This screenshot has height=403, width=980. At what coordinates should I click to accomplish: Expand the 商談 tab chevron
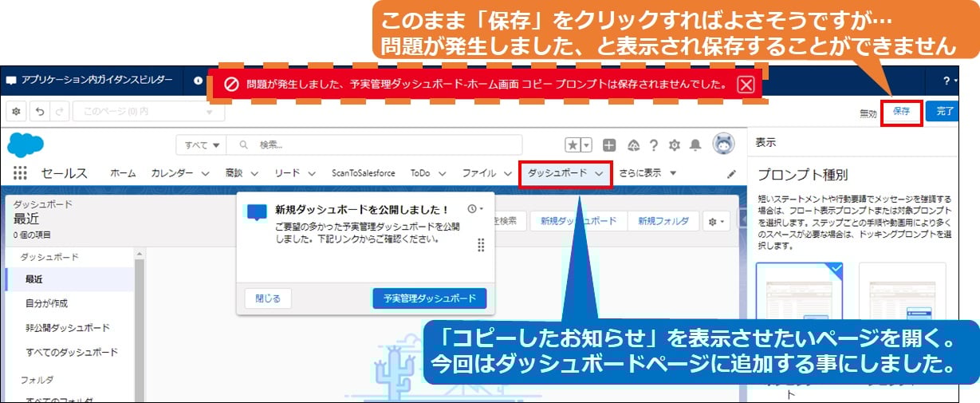(254, 173)
